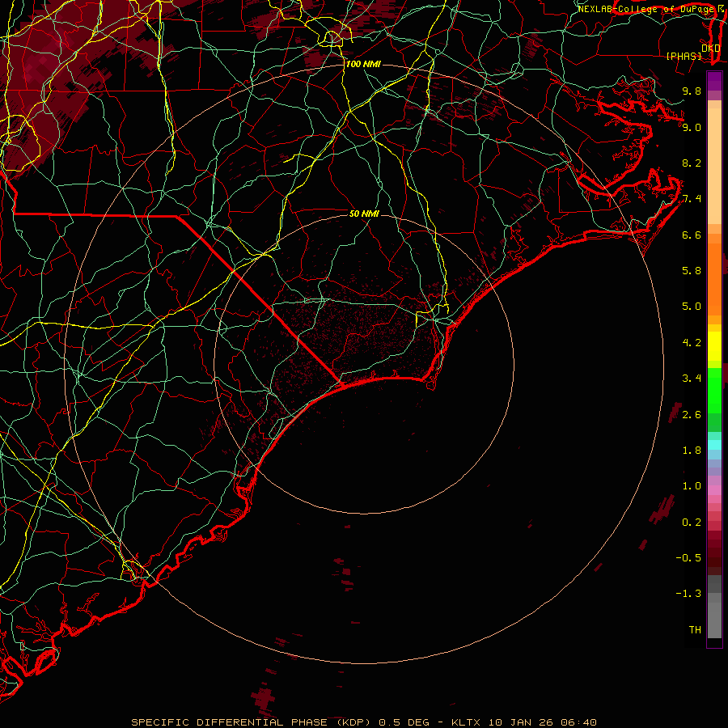Click the -1.3 color scale value
The width and height of the screenshot is (728, 728).
coord(688,594)
